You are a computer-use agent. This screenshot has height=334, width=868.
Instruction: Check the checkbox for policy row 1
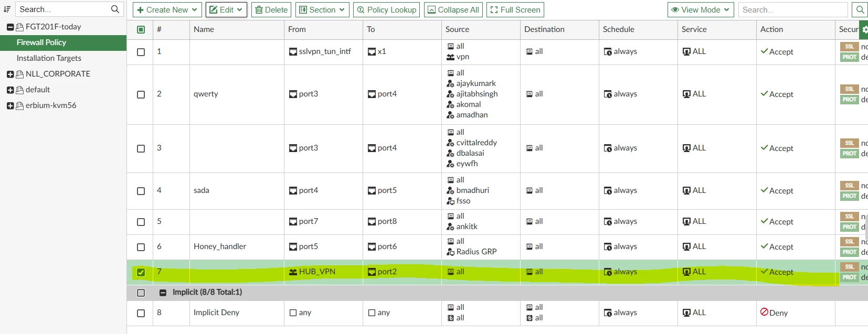coord(141,52)
